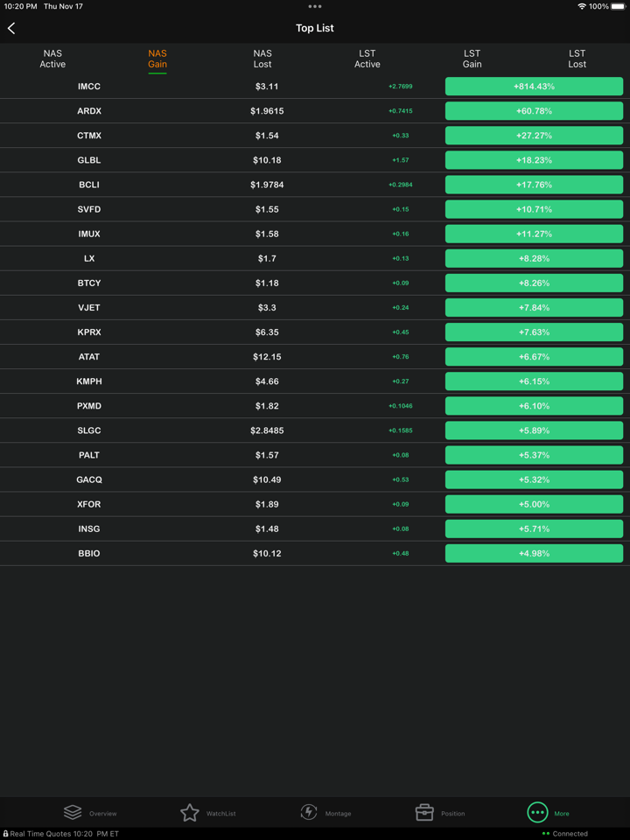Open the Montage lightning icon
This screenshot has height=840, width=630.
309,813
